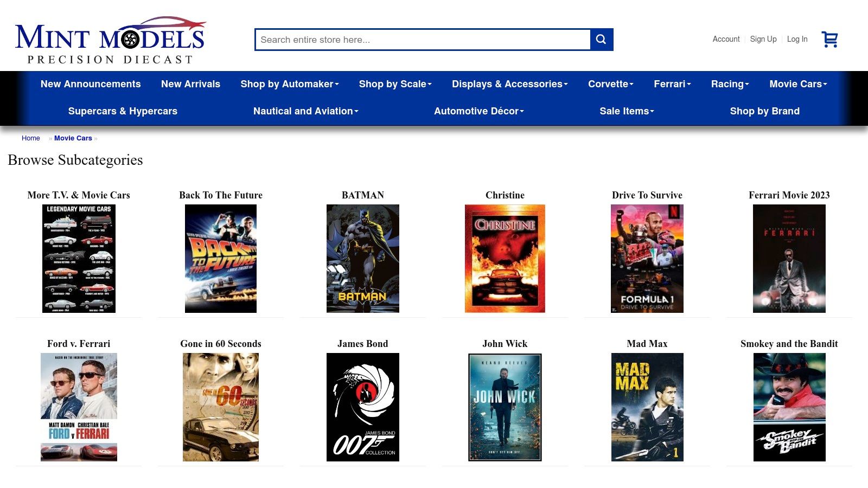This screenshot has width=868, height=488.
Task: Click the 'Christine' category title
Action: pyautogui.click(x=505, y=195)
